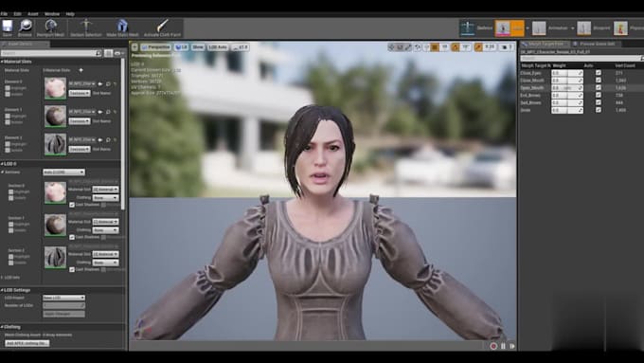Open the LOD Import dropdown

pyautogui.click(x=63, y=298)
